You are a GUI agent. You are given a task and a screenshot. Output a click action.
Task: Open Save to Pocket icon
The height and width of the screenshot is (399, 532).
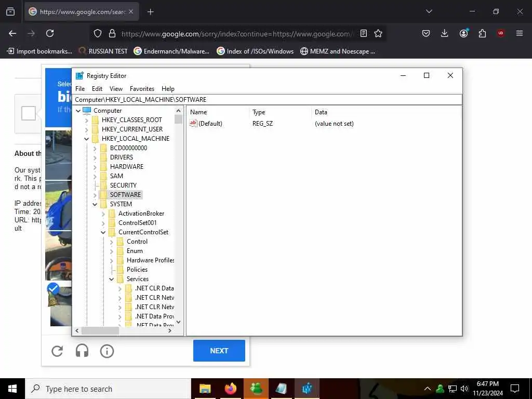pyautogui.click(x=426, y=33)
